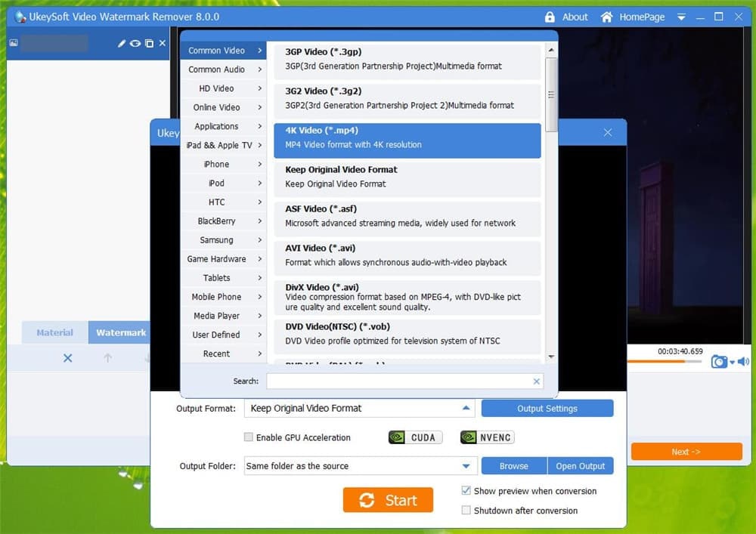Click the move up arrow icon
Viewport: 756px width, 534px height.
(x=107, y=358)
